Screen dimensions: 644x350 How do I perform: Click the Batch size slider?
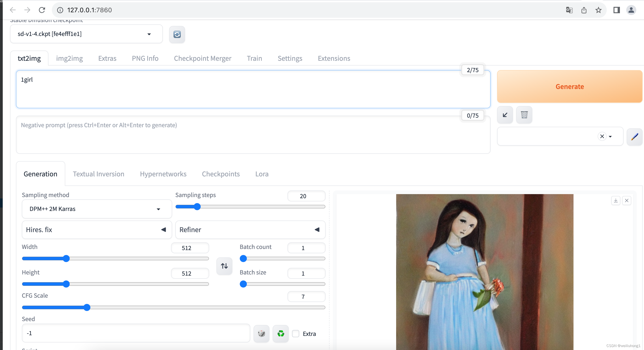pos(282,284)
